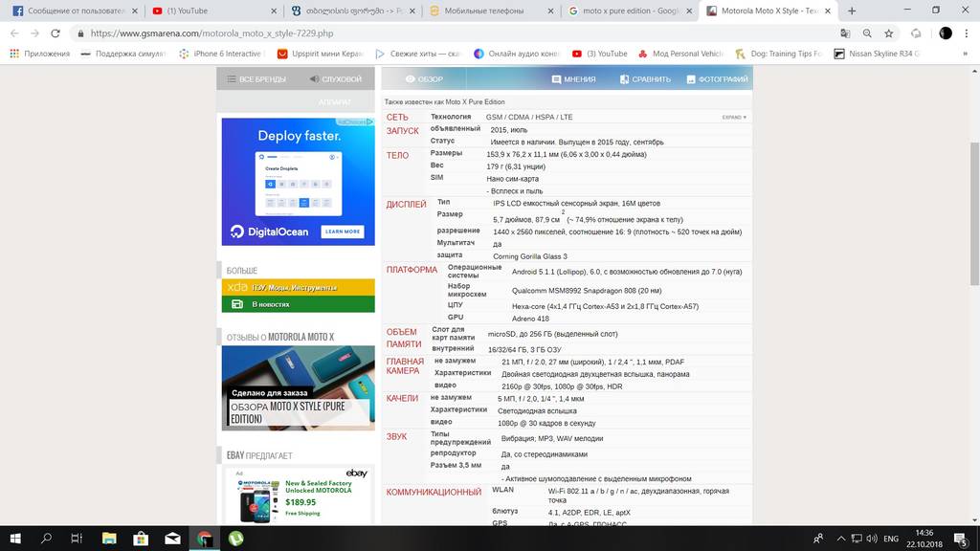The width and height of the screenshot is (980, 551).
Task: Show more bookmarks with the chevron
Action: pyautogui.click(x=965, y=54)
